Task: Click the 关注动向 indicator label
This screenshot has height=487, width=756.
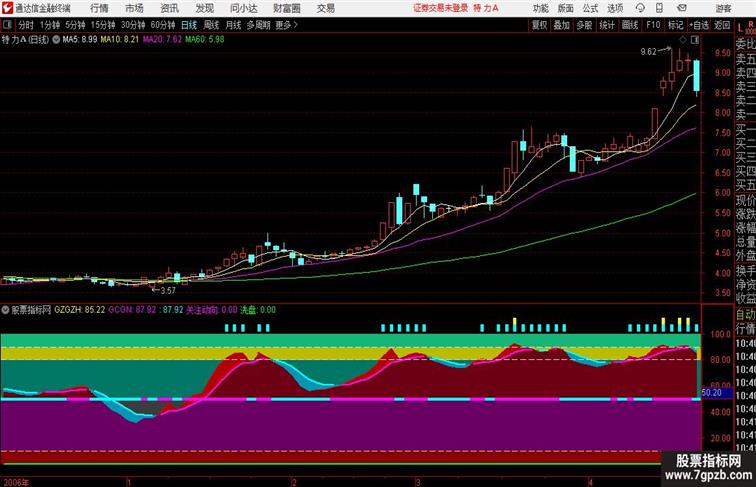Action: [203, 310]
